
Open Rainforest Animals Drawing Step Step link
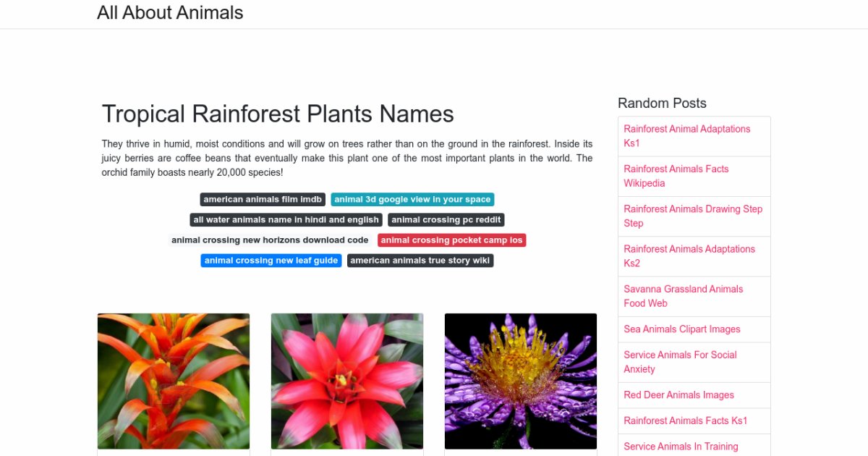[x=693, y=216]
